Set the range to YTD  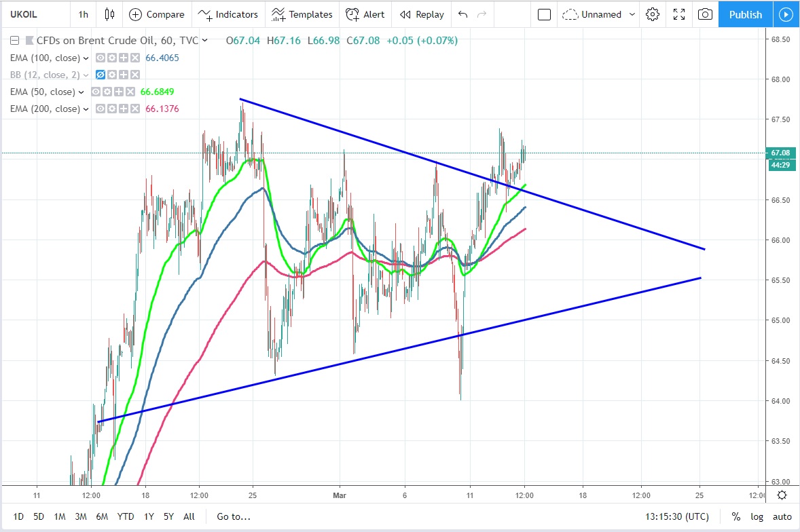(x=126, y=516)
